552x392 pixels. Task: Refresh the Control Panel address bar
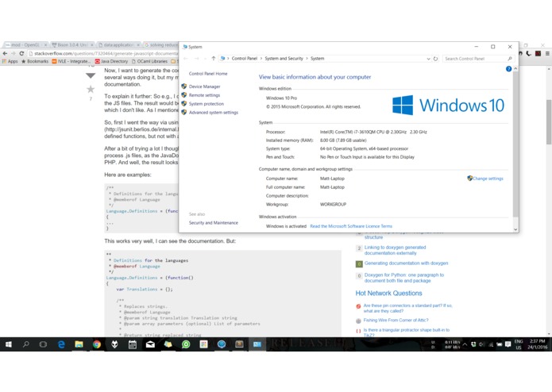435,59
